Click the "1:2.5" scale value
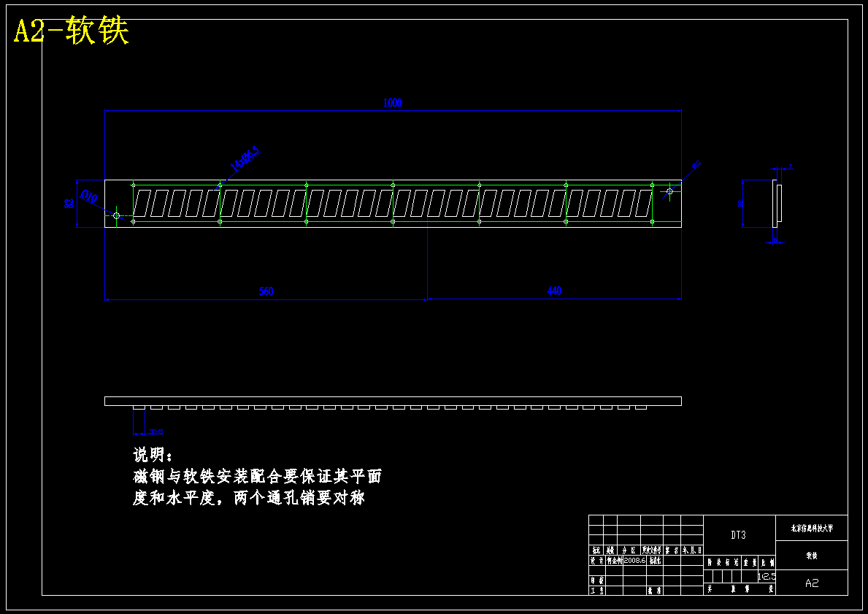This screenshot has height=614, width=868. (x=767, y=576)
